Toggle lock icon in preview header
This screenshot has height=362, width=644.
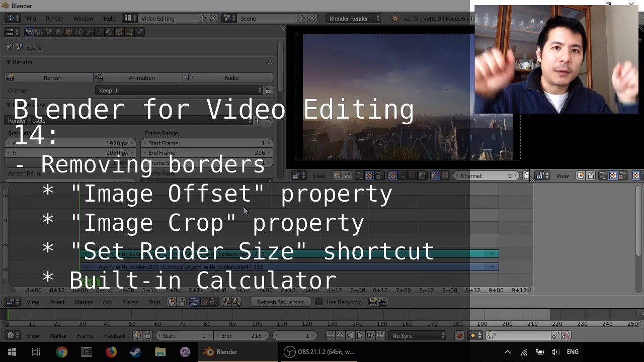(x=347, y=175)
